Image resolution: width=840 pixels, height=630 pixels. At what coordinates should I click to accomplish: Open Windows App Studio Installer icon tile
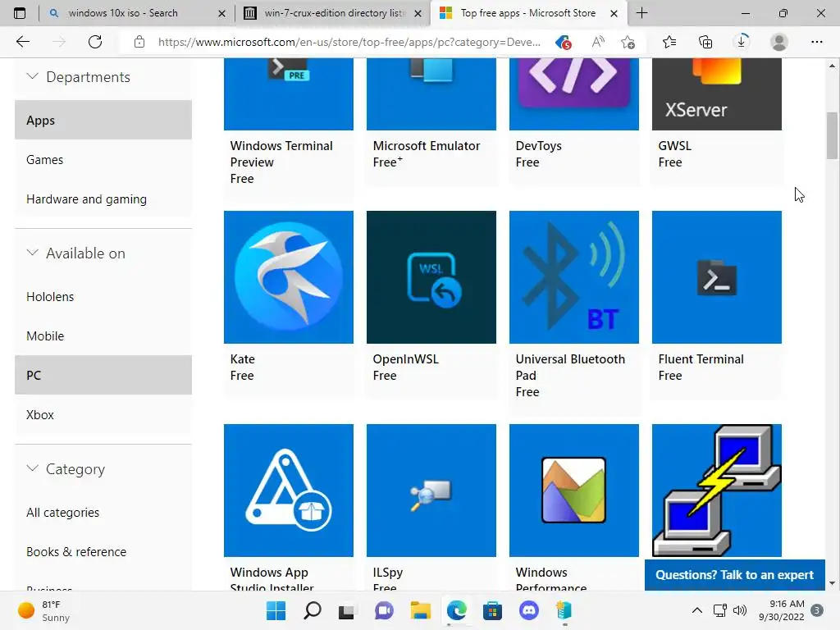point(288,491)
